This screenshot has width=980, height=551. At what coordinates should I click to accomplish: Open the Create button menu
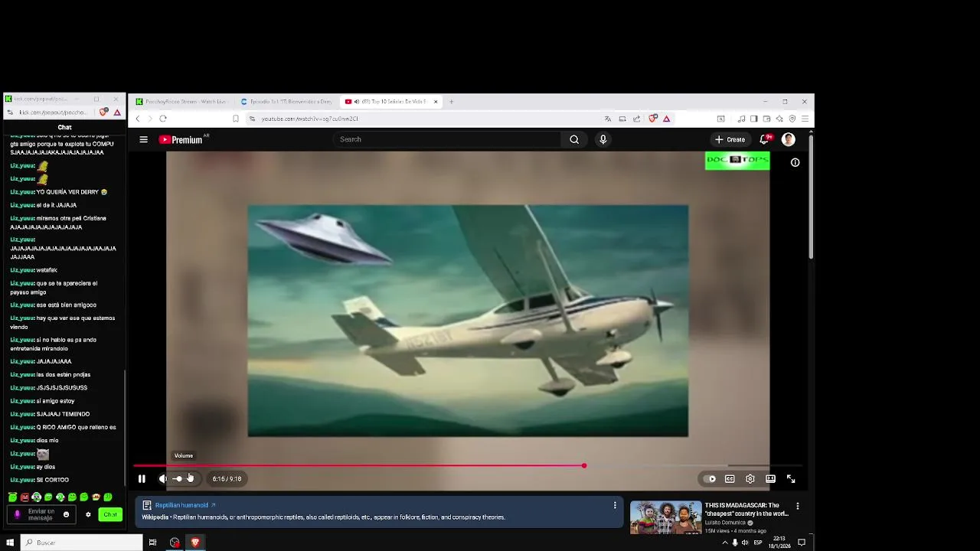(730, 139)
